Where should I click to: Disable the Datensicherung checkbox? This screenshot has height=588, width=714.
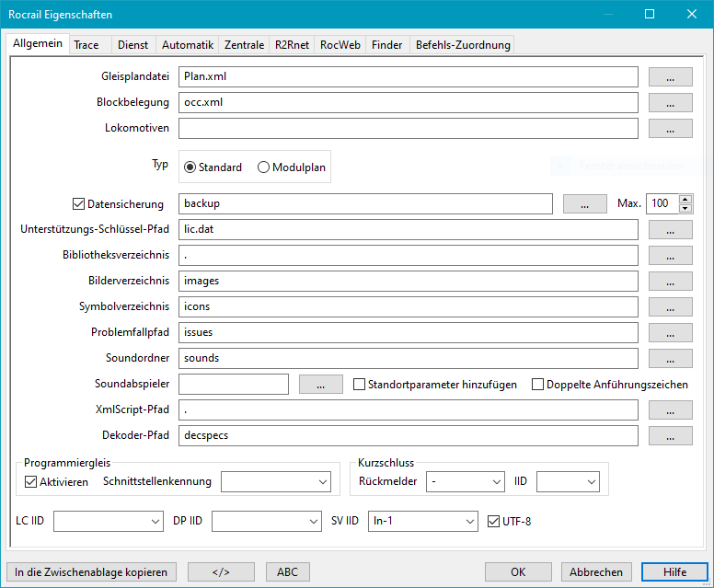[78, 204]
